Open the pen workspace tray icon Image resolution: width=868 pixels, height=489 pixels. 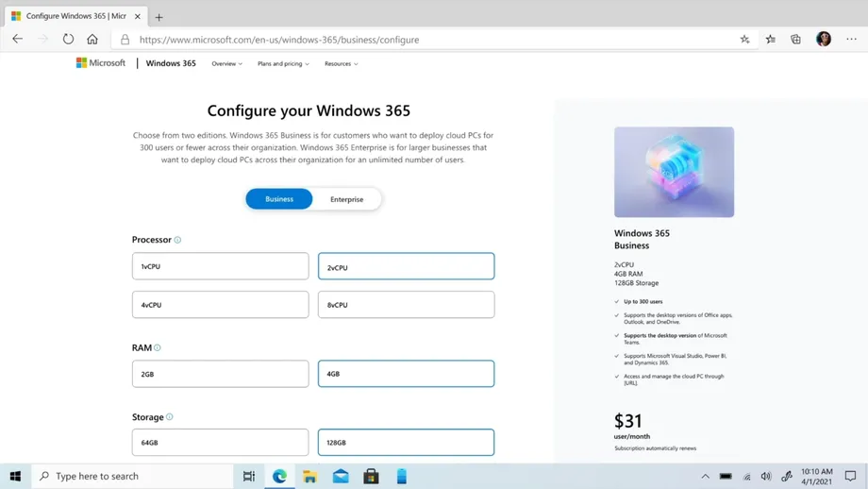tap(787, 477)
